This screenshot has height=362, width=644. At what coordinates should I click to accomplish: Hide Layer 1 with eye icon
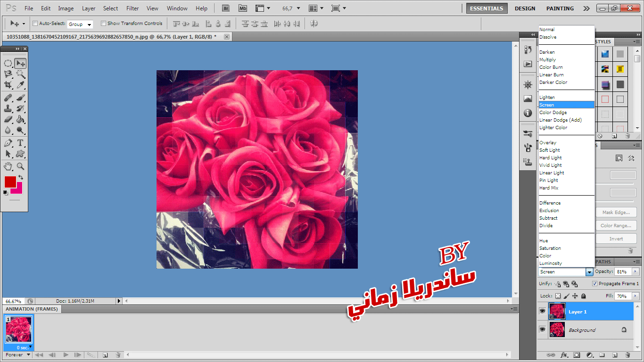click(x=542, y=312)
